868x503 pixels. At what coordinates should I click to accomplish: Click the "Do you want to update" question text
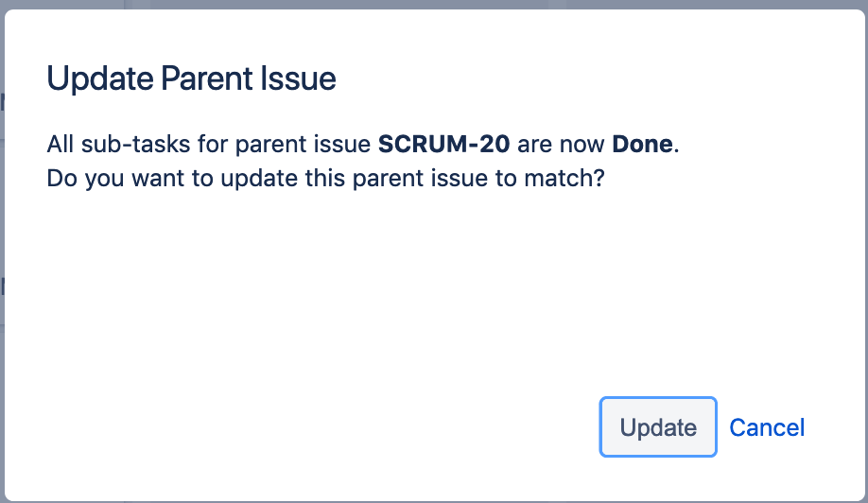point(325,177)
